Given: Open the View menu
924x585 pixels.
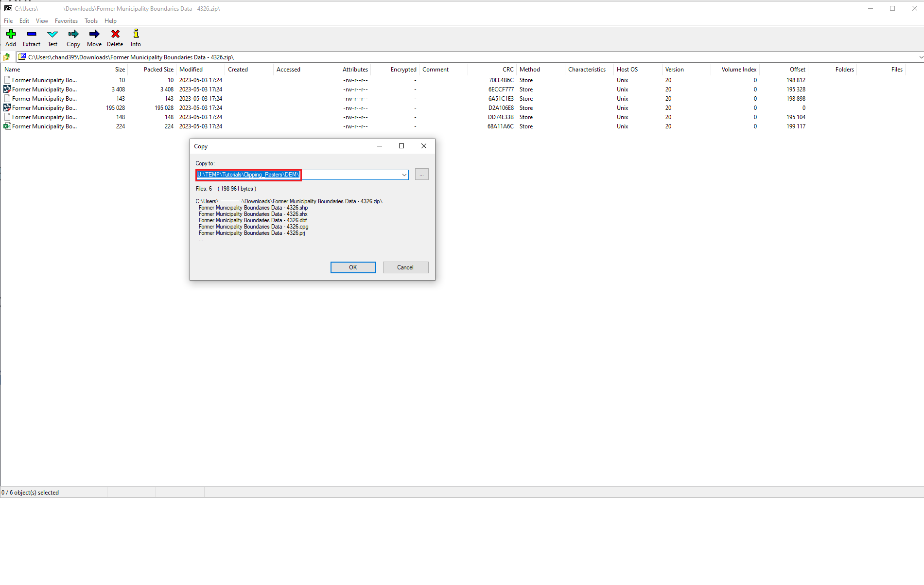Looking at the screenshot, I should [x=42, y=21].
